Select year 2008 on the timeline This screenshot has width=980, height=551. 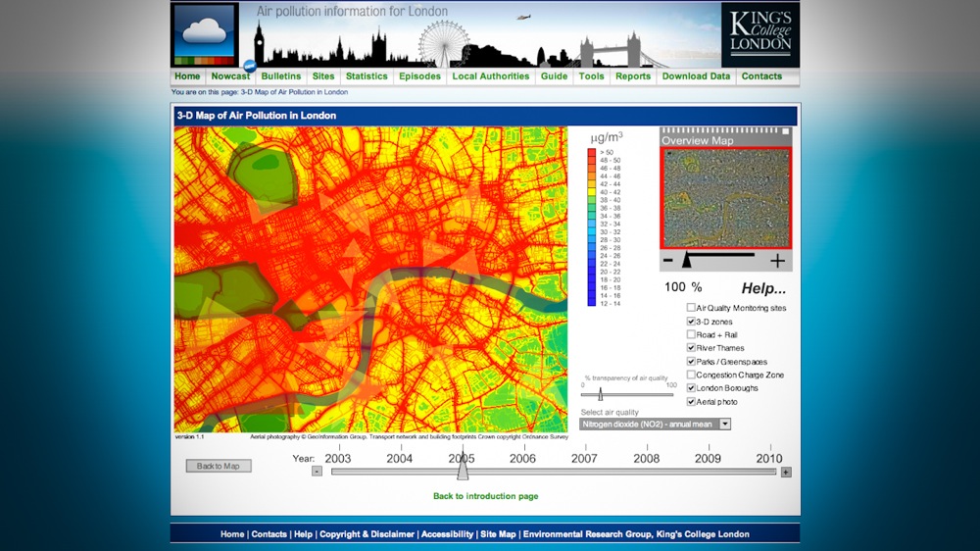[646, 458]
